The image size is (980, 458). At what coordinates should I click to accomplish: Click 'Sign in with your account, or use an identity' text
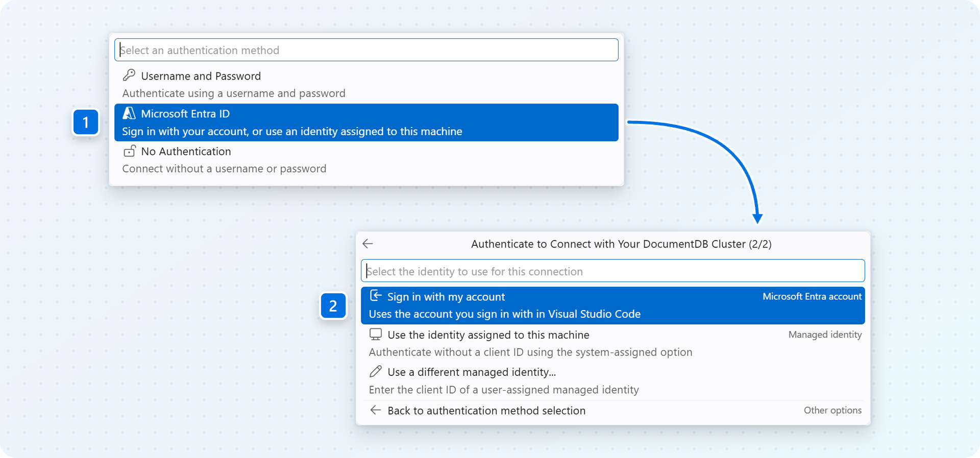292,132
